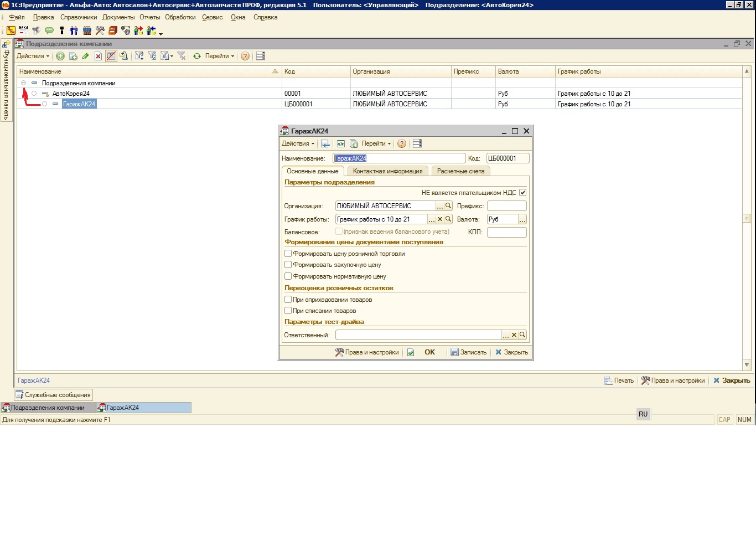Click the green speech bubble icon
756x535 pixels.
[x=49, y=30]
